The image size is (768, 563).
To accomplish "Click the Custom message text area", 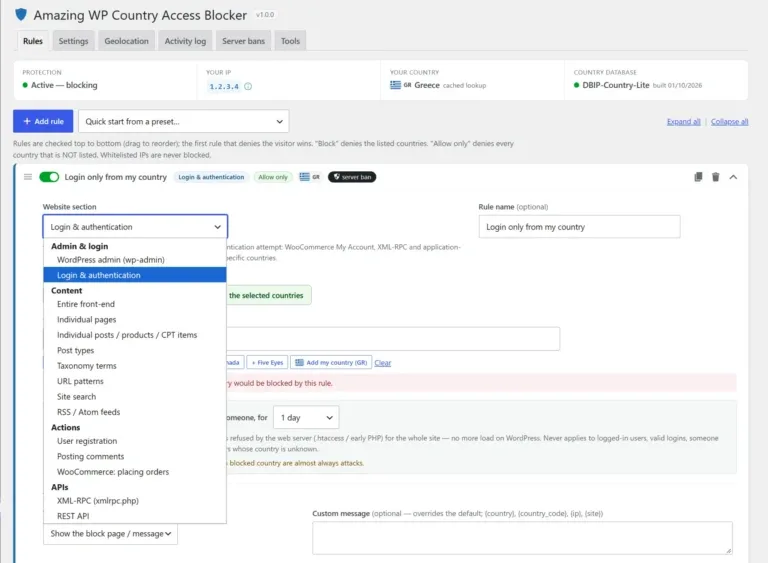I will [x=523, y=538].
